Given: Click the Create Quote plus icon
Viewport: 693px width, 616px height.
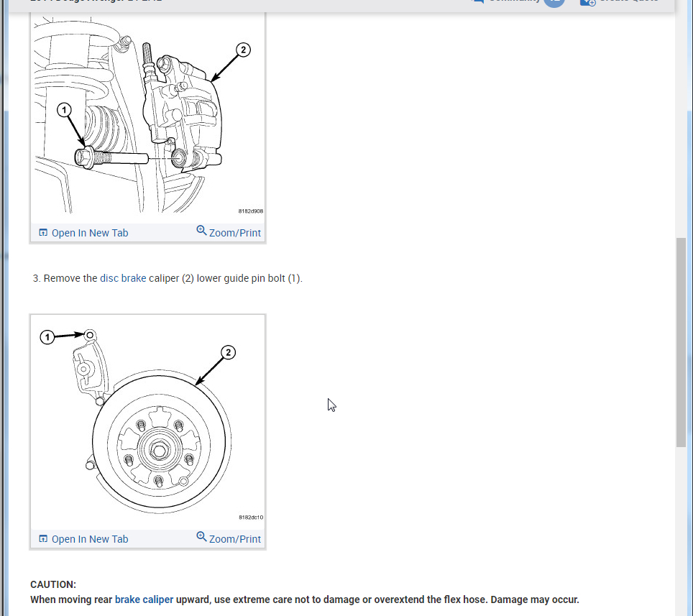Looking at the screenshot, I should pyautogui.click(x=588, y=1).
